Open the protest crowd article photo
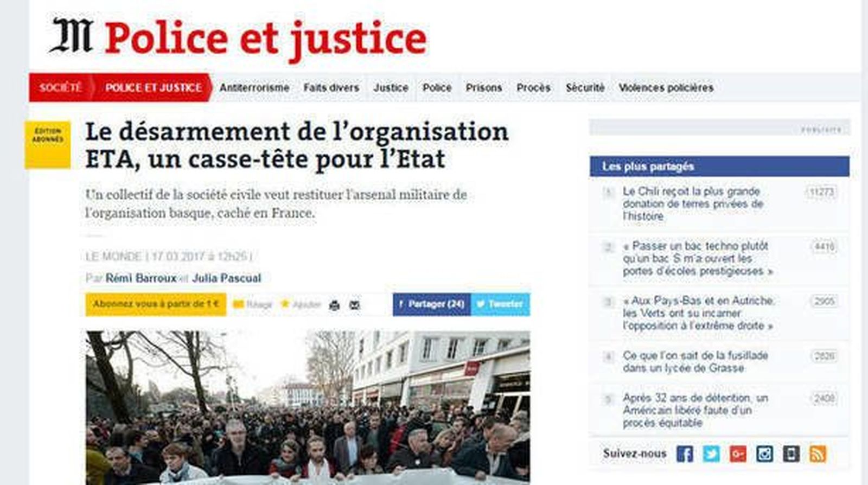868x485 pixels. click(308, 407)
